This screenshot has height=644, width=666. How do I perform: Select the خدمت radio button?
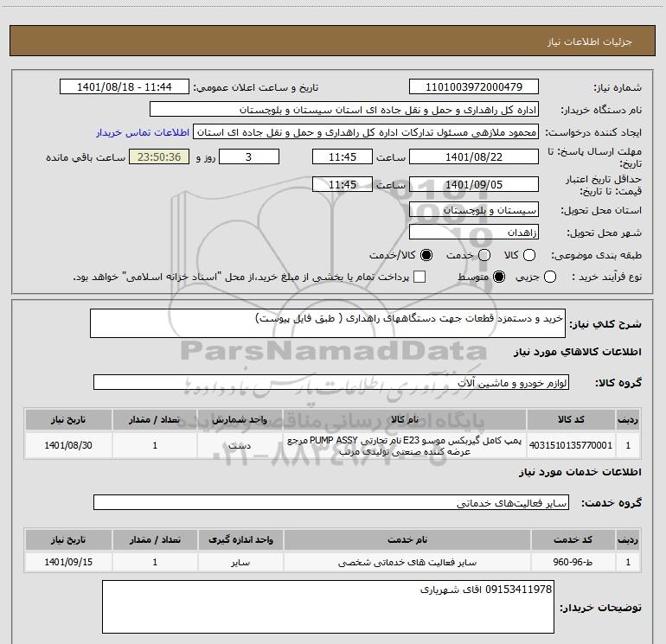tap(484, 255)
